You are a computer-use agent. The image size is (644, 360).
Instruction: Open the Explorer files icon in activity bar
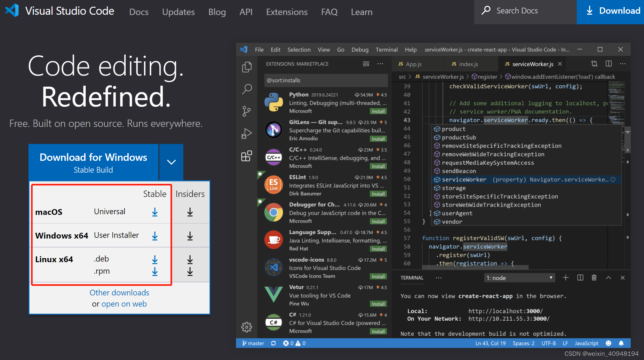[x=247, y=67]
